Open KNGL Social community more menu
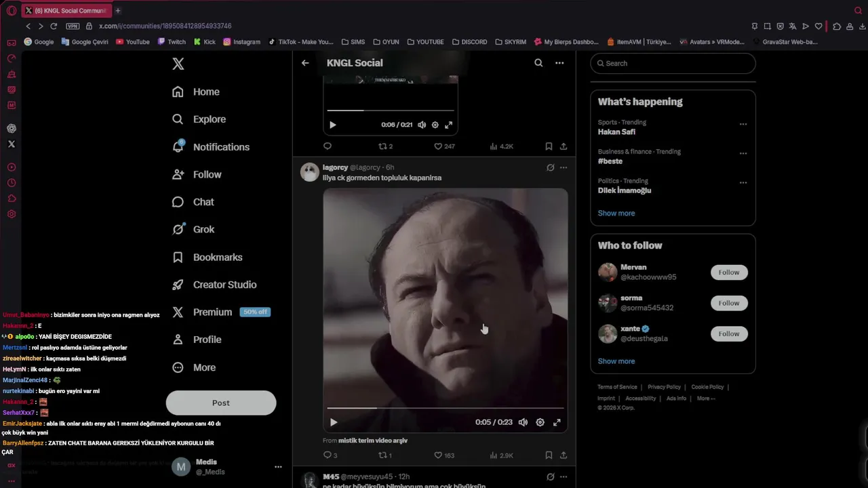This screenshot has width=868, height=488. point(559,63)
